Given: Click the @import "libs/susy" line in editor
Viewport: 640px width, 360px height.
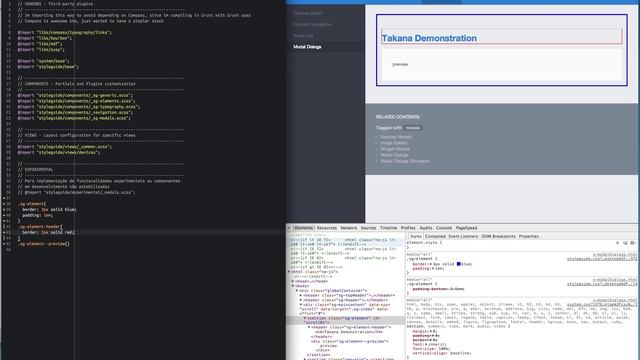Looking at the screenshot, I should tap(41, 49).
